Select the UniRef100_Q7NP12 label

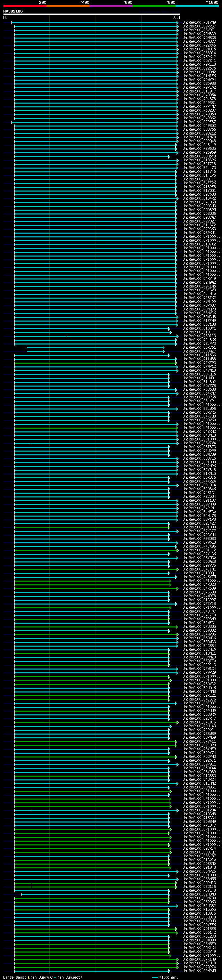tap(199, 367)
